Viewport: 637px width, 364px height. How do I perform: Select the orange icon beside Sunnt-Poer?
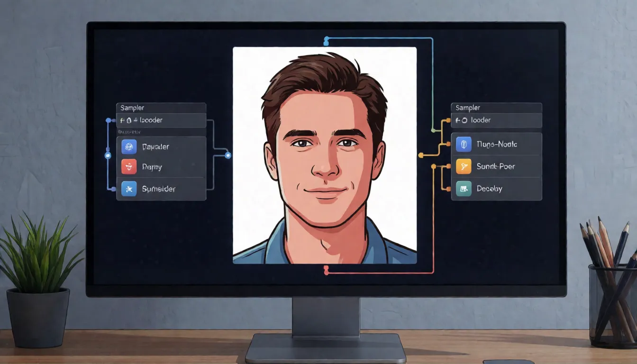464,166
